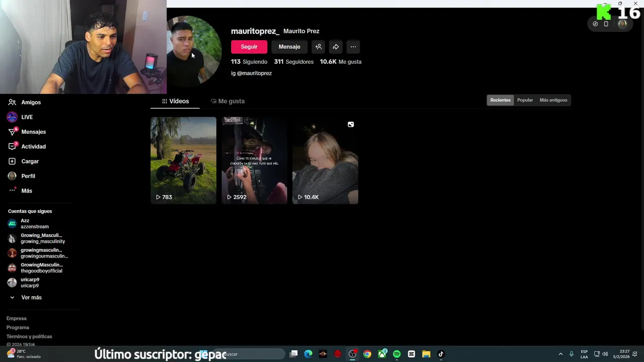Open the Actividad notifications icon
This screenshot has height=362, width=644.
click(x=12, y=146)
